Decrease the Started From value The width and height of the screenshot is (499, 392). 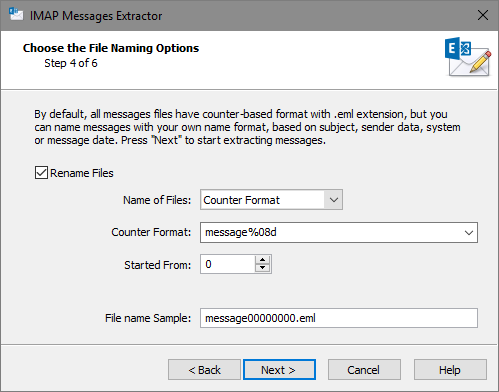[x=263, y=268]
